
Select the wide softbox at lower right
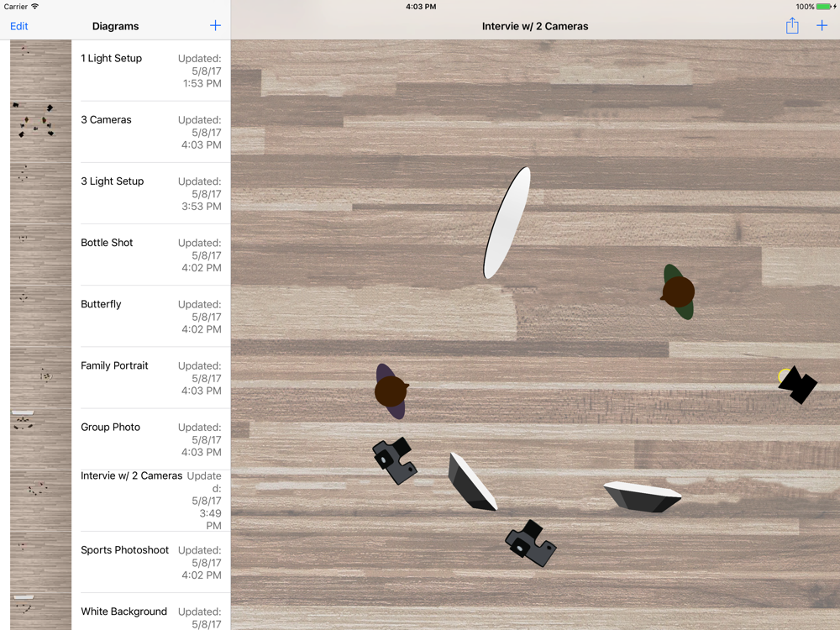643,496
